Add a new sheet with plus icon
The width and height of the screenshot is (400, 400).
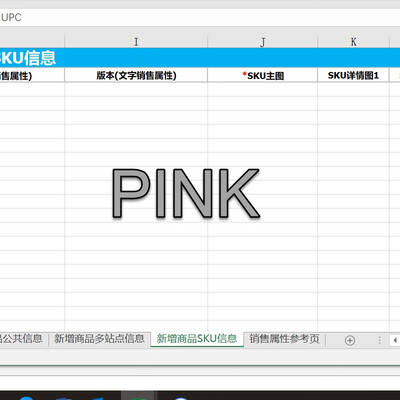click(350, 340)
